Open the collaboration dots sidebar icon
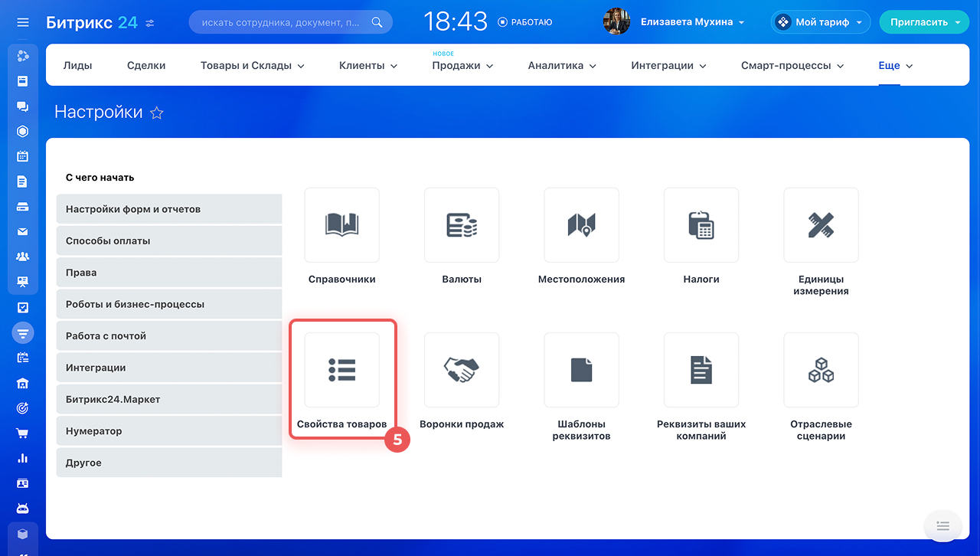 (x=23, y=55)
